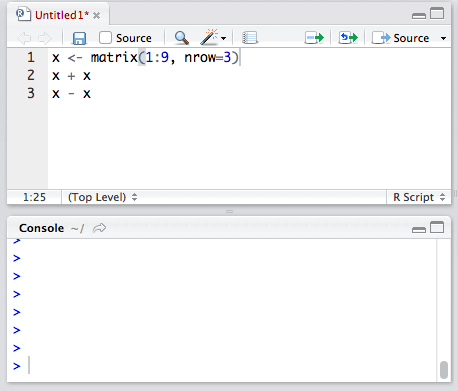Open Find/Replace with magnifier icon
Image resolution: width=458 pixels, height=391 pixels.
(182, 38)
